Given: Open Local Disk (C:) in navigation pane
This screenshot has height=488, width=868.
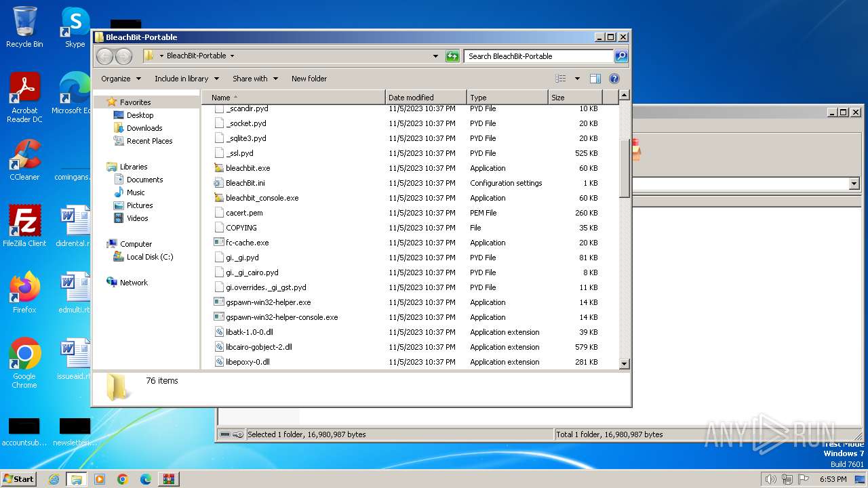Looking at the screenshot, I should coord(149,257).
